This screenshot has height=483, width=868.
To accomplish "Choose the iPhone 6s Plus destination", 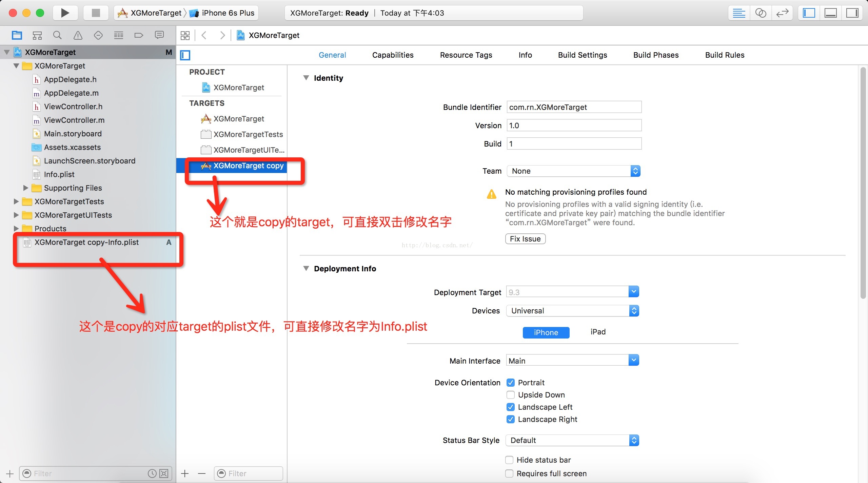I will pyautogui.click(x=222, y=13).
